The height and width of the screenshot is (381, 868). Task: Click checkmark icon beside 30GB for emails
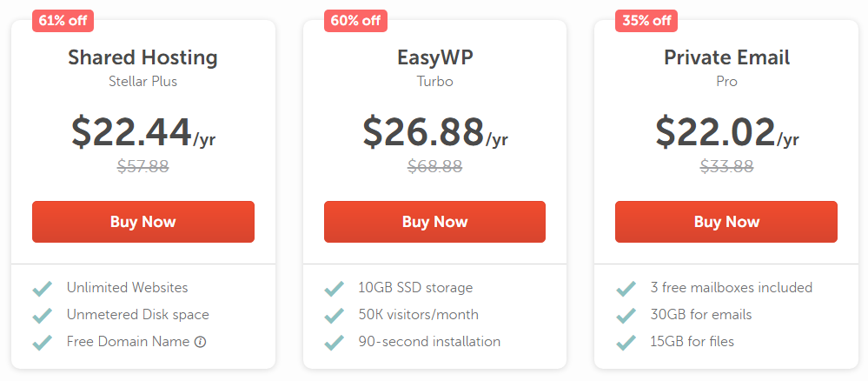(626, 315)
